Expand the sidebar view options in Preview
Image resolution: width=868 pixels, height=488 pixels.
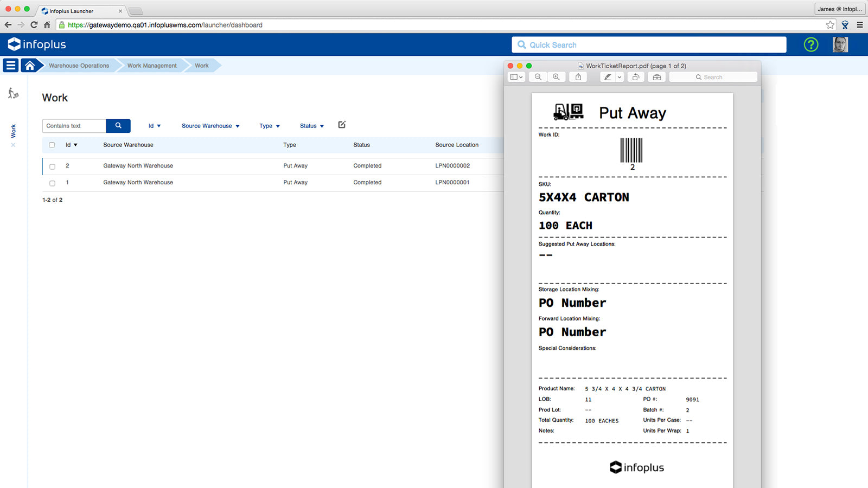(516, 76)
